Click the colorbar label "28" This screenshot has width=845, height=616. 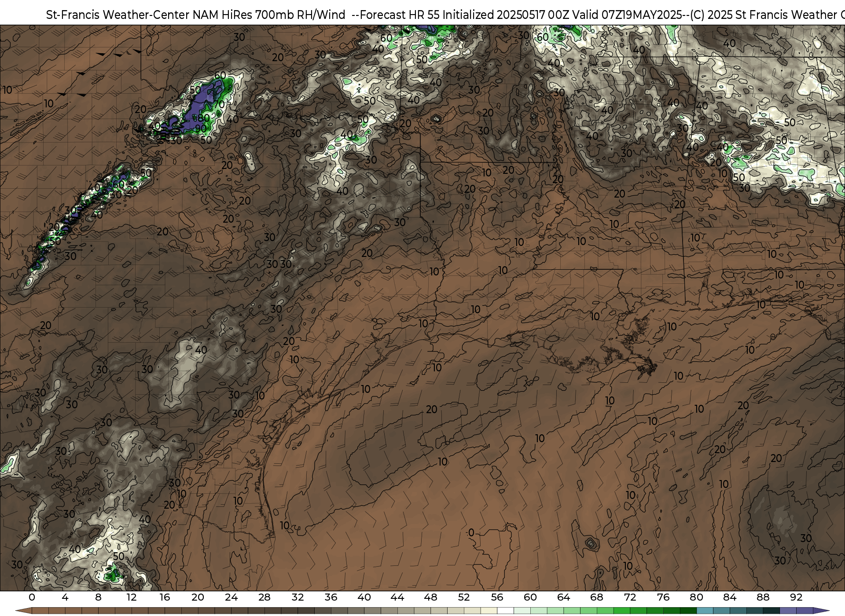pos(265,597)
